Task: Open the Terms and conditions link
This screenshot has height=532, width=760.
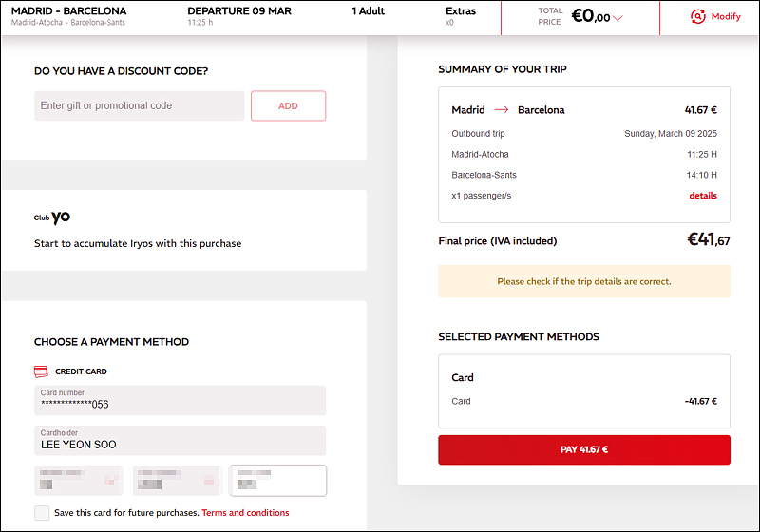Action: point(245,513)
